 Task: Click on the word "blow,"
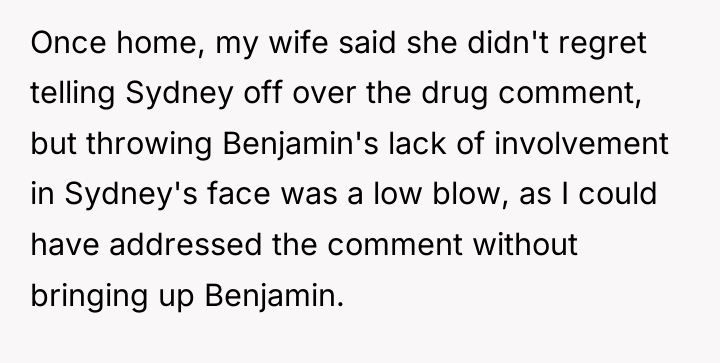[x=470, y=194]
